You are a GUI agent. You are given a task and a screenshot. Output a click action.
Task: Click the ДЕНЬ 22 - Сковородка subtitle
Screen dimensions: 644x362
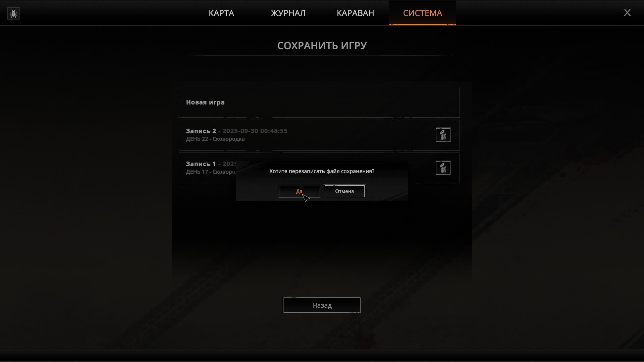215,139
